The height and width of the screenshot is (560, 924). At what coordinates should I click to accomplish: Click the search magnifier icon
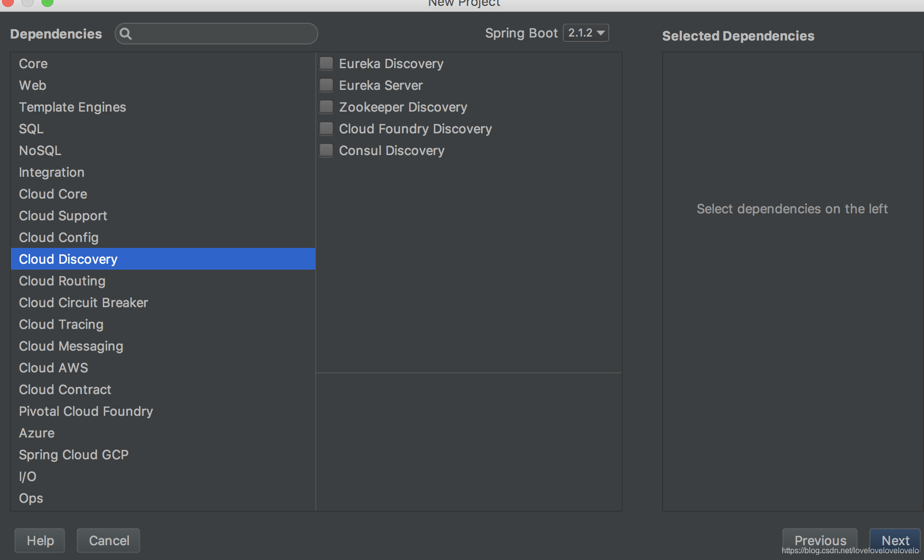(126, 34)
